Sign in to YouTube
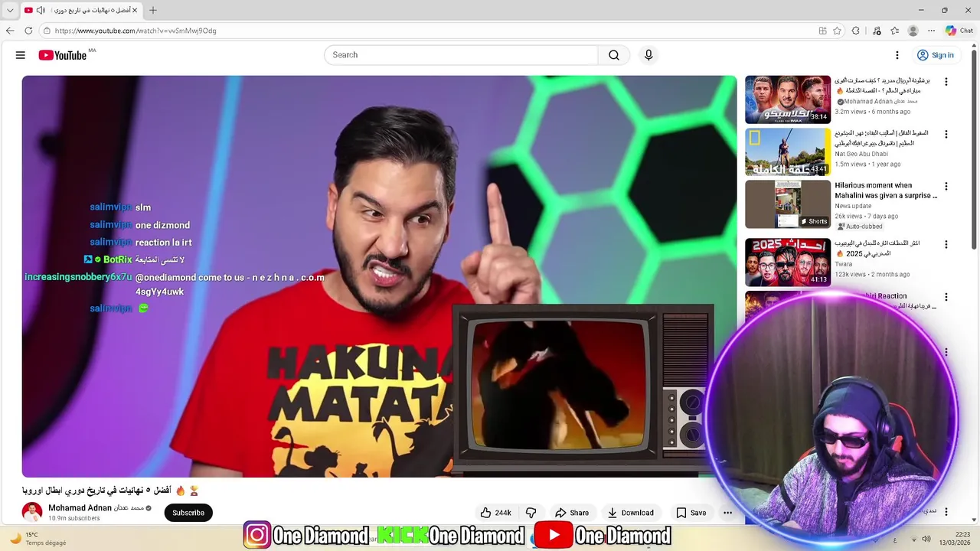This screenshot has width=980, height=551. 935,55
